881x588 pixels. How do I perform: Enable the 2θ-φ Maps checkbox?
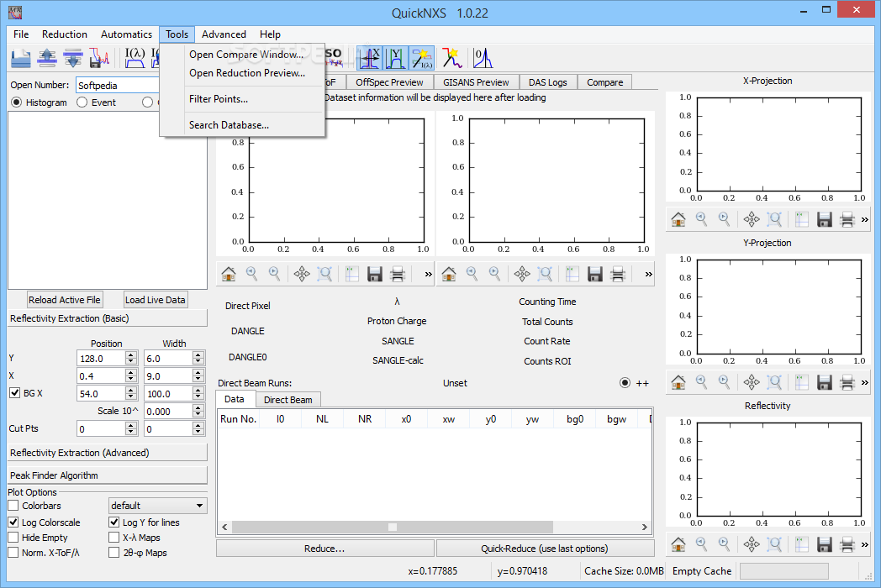[x=114, y=553]
